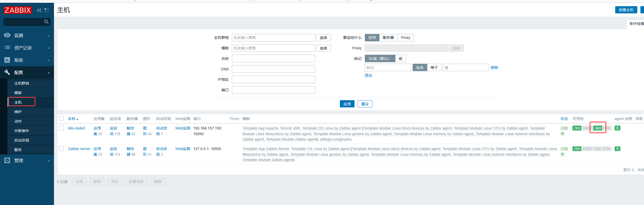Click JMX availability badge for k8s-node2
This screenshot has height=205, width=644.
coord(598,128)
